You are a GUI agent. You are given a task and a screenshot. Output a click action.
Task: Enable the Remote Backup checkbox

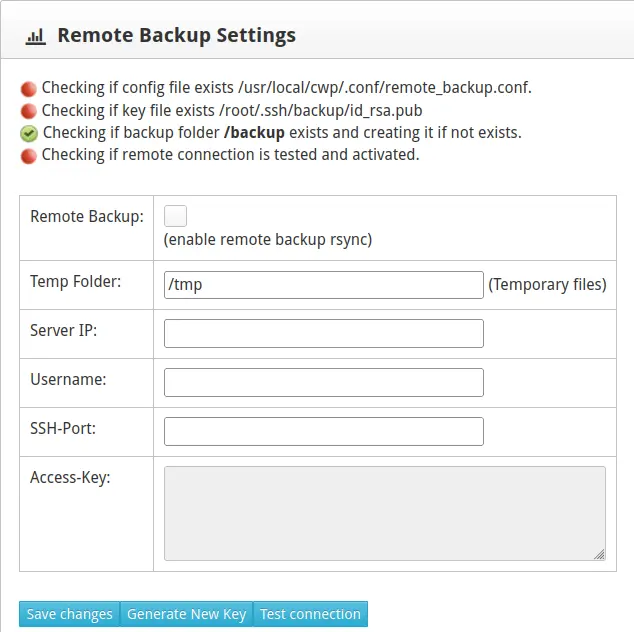click(175, 216)
